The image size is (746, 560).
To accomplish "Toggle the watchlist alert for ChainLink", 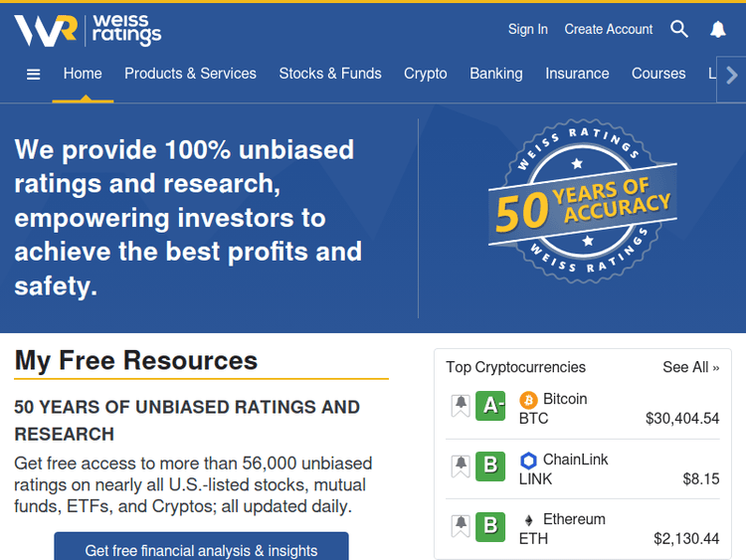I will point(461,467).
